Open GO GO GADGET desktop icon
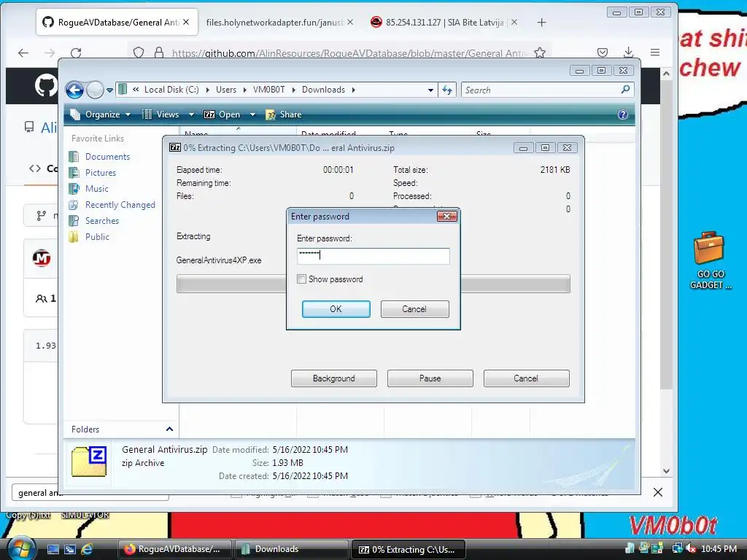 coord(710,260)
